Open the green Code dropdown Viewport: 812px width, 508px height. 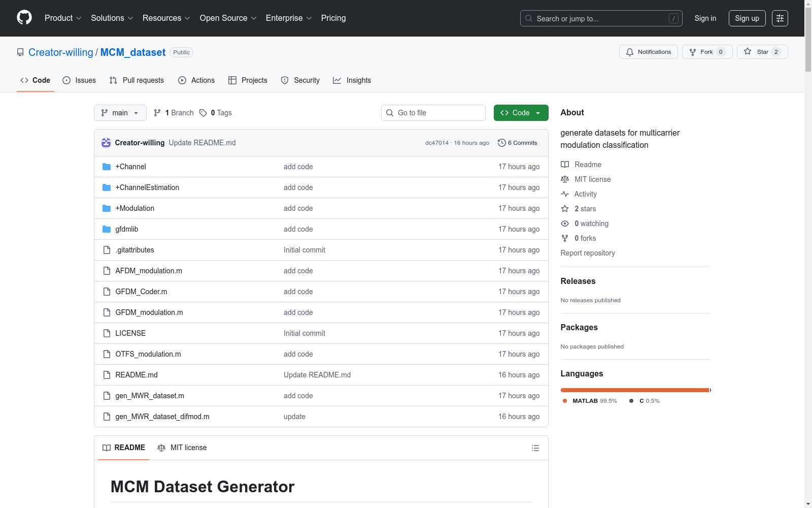[521, 113]
